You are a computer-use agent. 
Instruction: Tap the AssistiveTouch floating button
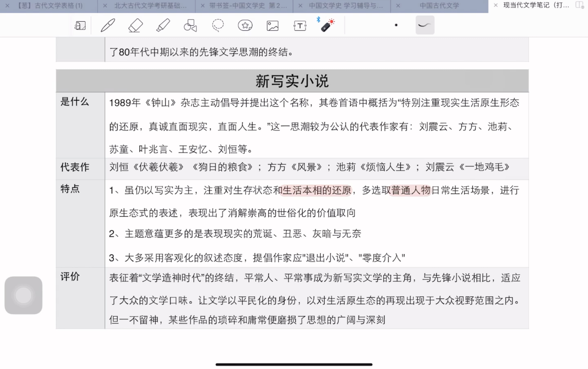pos(23,295)
